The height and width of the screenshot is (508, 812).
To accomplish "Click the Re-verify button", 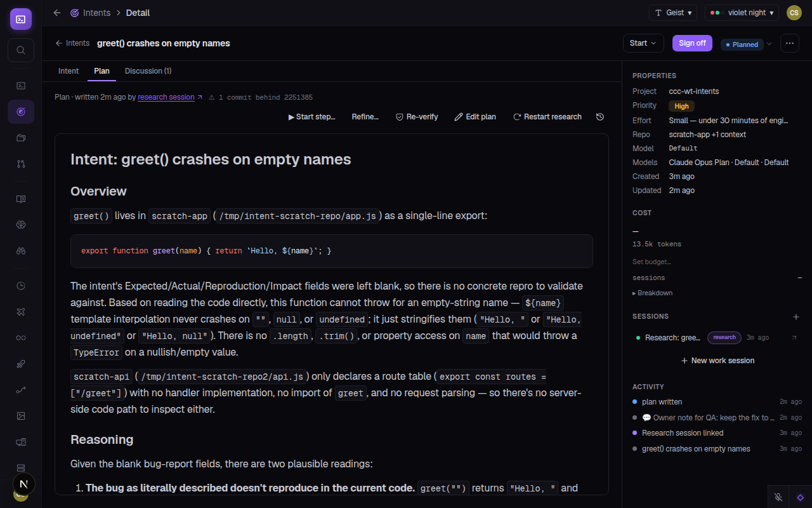I will (x=417, y=117).
